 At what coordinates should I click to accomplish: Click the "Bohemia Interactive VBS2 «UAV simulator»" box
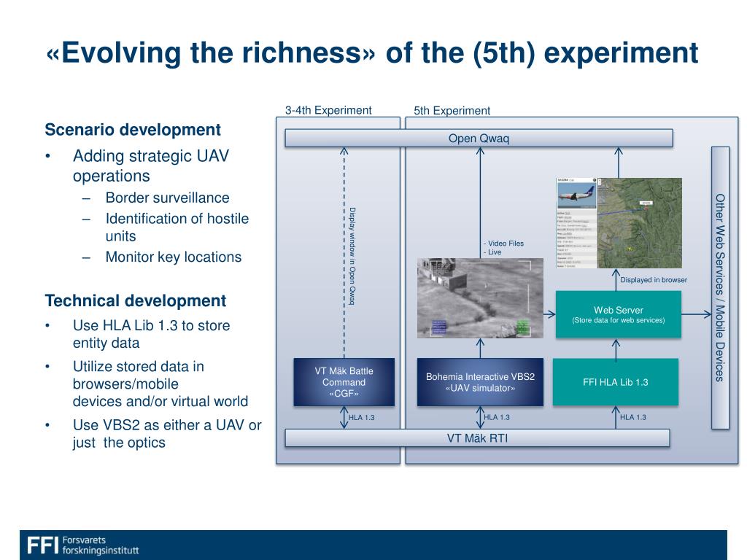tap(480, 382)
